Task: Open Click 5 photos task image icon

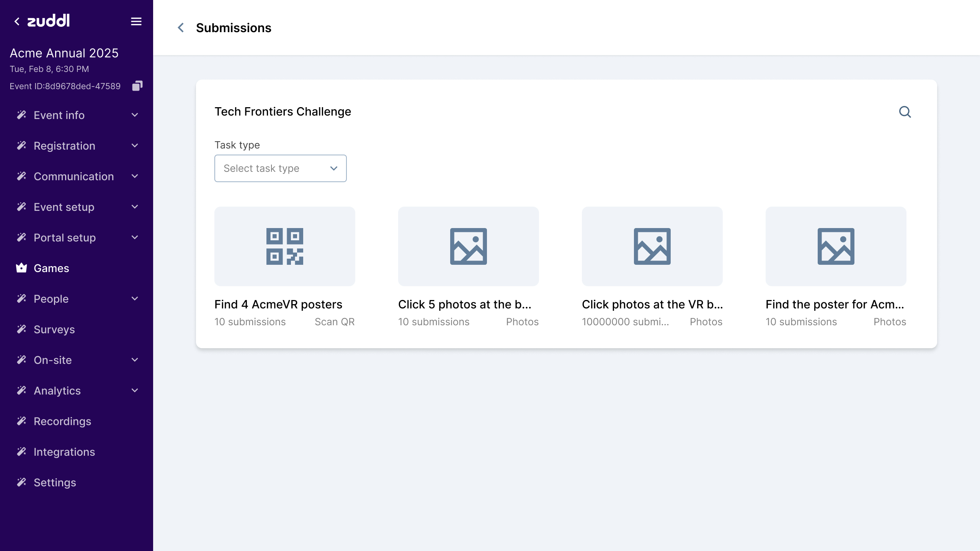Action: 468,246
